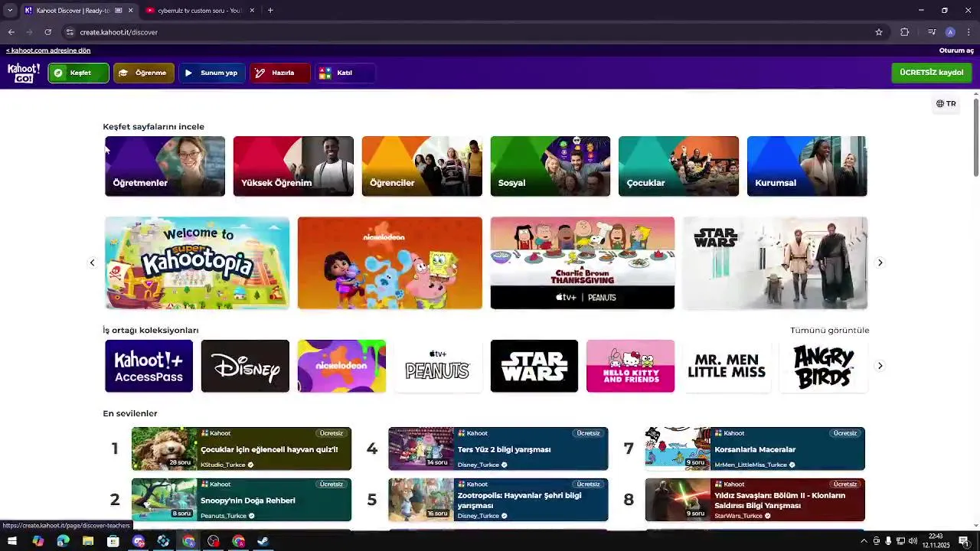Show previous banner carousel slide
This screenshot has width=980, height=551.
(x=92, y=262)
